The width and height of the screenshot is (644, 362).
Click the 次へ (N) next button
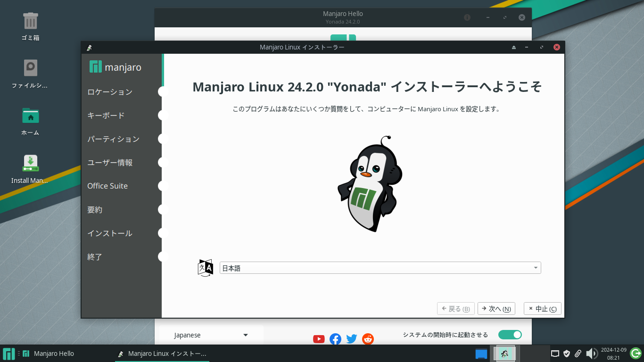[x=496, y=309]
